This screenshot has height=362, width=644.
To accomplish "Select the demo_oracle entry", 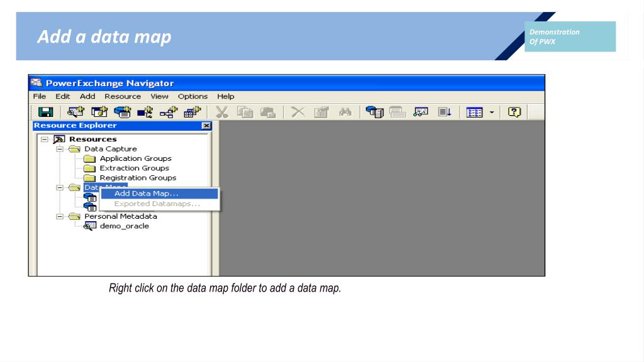I will click(x=124, y=226).
